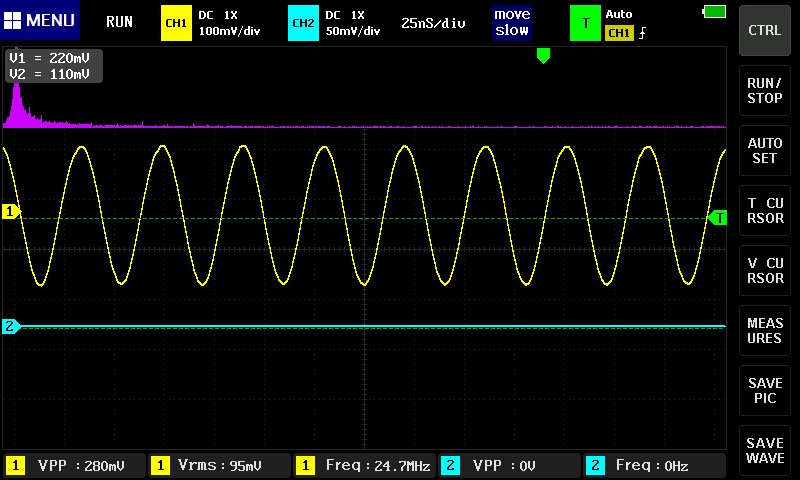Click the CH1 Vrms 95mV measurement
800x480 pixels.
(x=219, y=465)
